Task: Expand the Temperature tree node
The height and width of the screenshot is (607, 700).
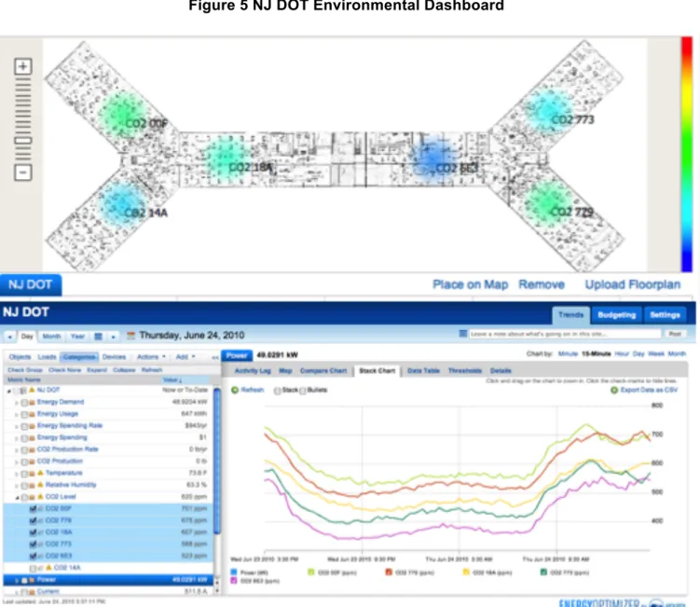Action: 17,474
